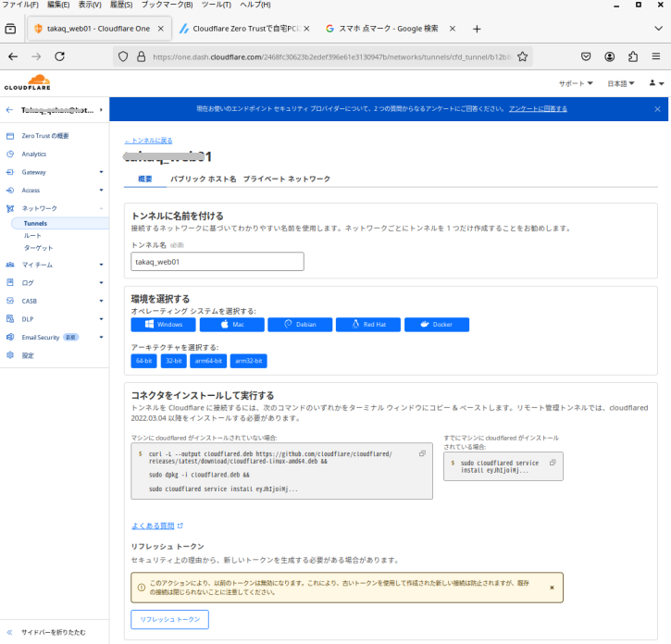Image resolution: width=671 pixels, height=644 pixels.
Task: Open Zero Trust overview in sidebar
Action: click(45, 136)
